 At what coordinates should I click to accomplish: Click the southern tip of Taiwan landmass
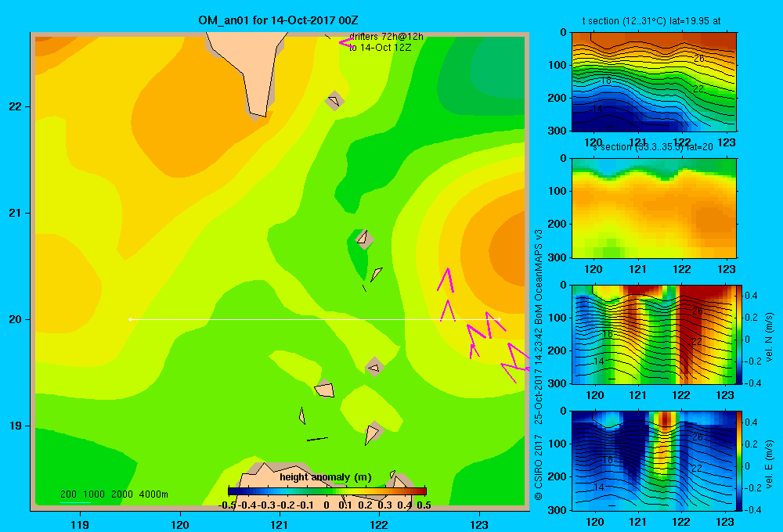point(258,115)
